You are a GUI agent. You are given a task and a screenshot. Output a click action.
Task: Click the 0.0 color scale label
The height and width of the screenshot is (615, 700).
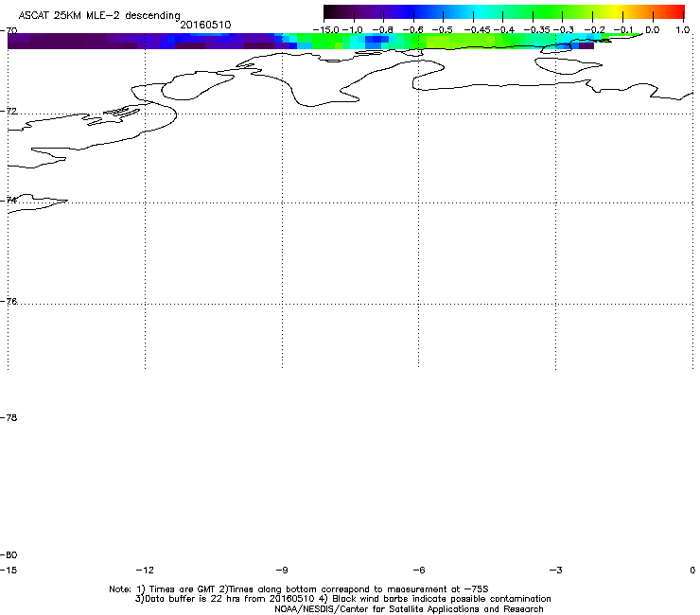[x=653, y=30]
